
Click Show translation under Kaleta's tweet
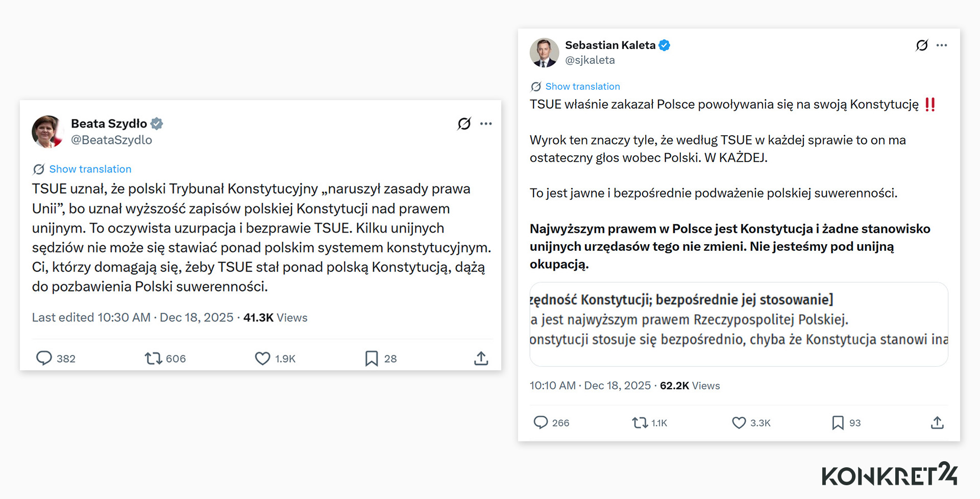click(x=582, y=86)
